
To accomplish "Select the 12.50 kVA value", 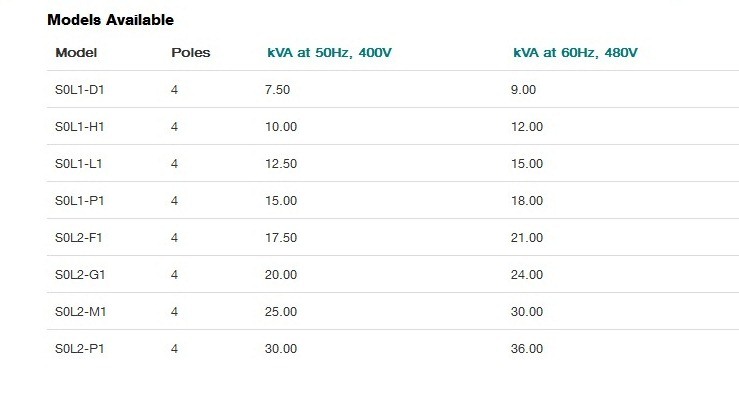I will (281, 164).
